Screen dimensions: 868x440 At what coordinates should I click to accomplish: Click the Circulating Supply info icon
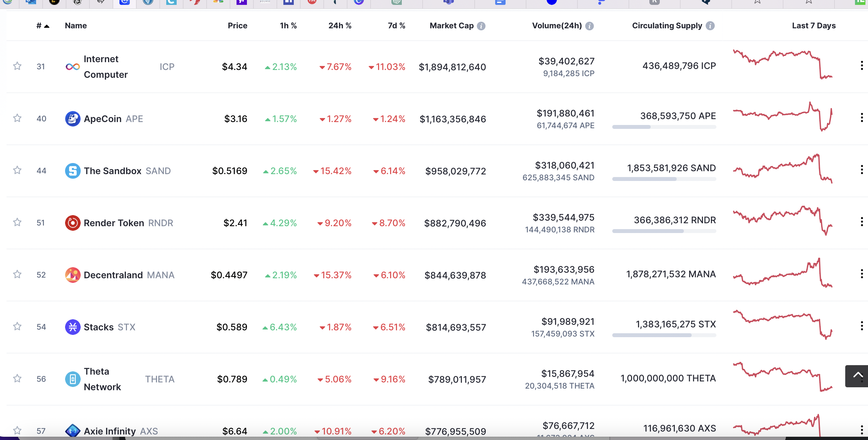tap(710, 26)
